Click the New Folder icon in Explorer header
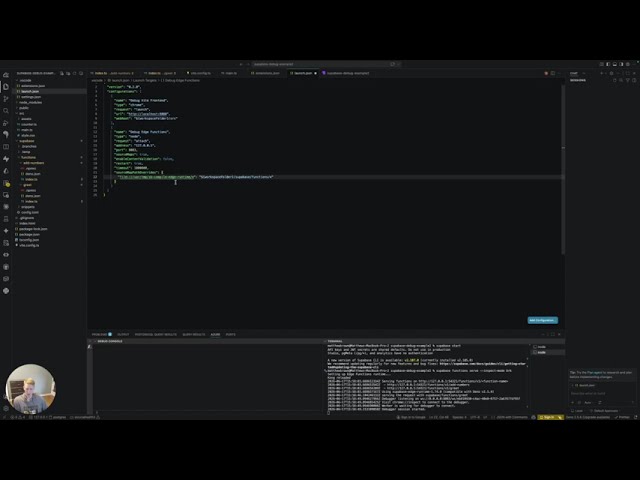640x480 pixels. [68, 73]
